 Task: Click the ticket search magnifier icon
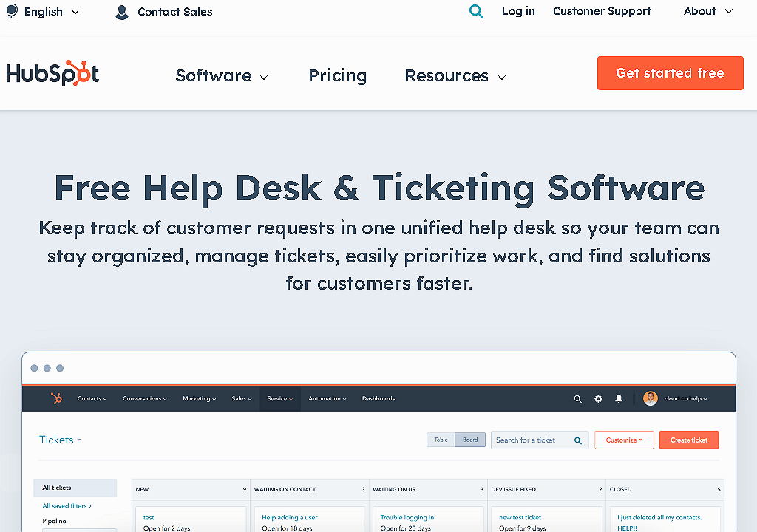point(578,440)
